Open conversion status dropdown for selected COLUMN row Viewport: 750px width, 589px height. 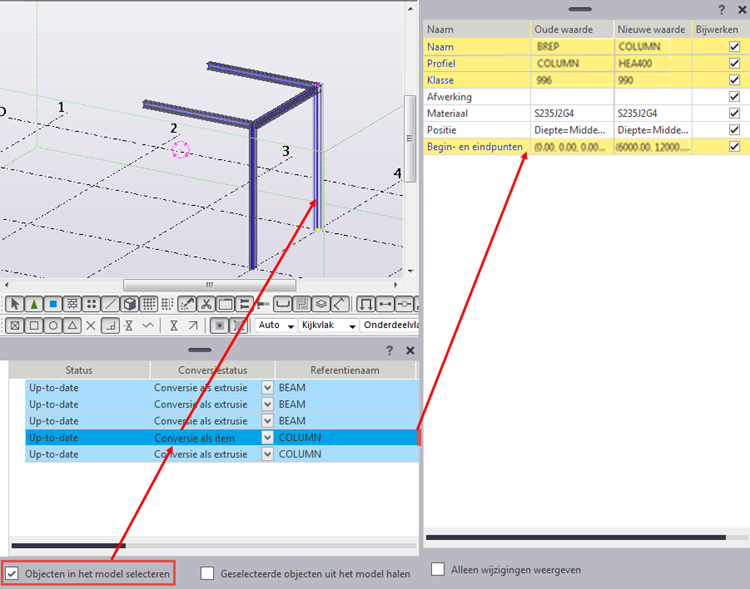pyautogui.click(x=267, y=437)
